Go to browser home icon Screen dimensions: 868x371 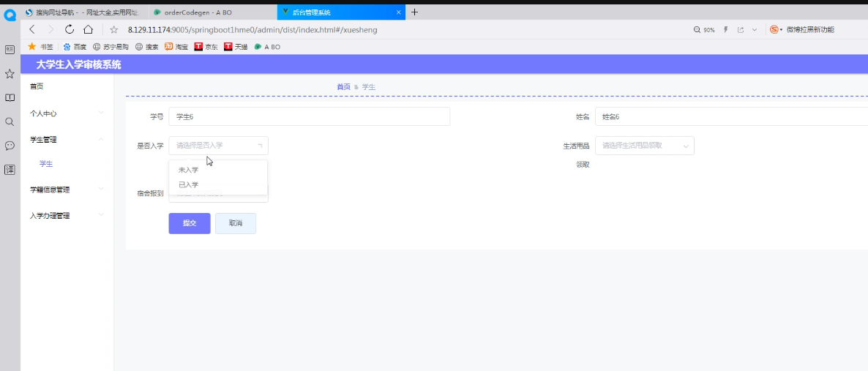click(88, 29)
